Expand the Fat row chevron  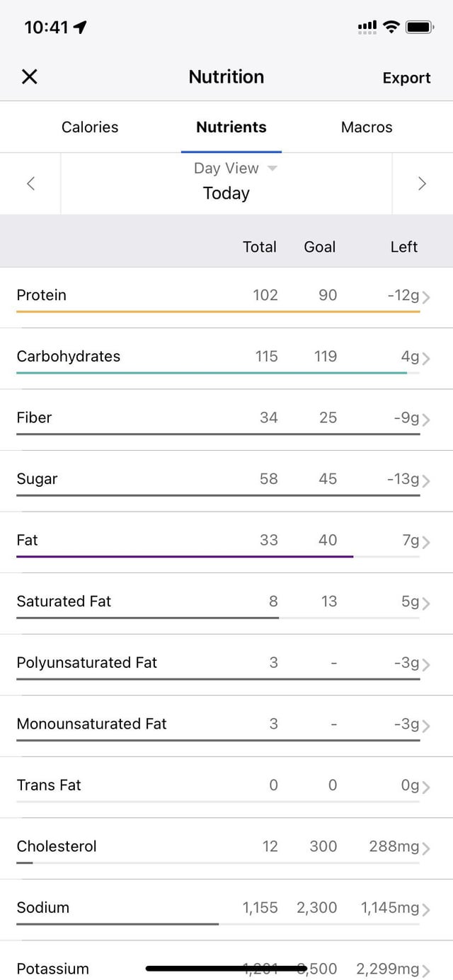425,542
